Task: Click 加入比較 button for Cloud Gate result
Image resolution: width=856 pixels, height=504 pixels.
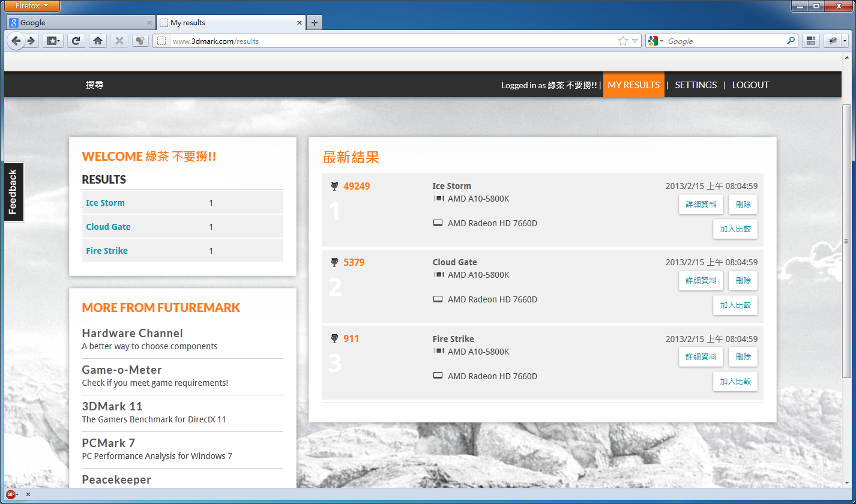Action: (x=735, y=305)
